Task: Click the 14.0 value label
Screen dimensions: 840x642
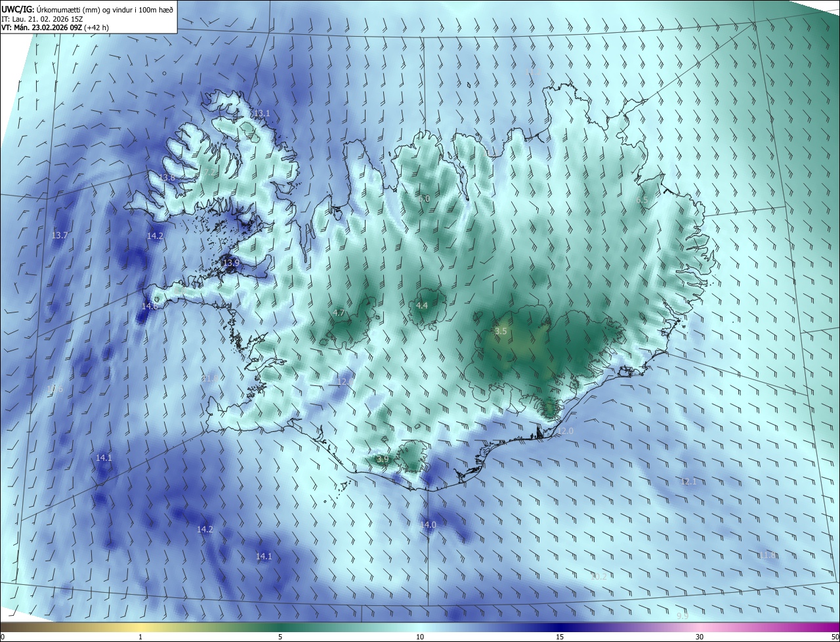Action: (429, 525)
